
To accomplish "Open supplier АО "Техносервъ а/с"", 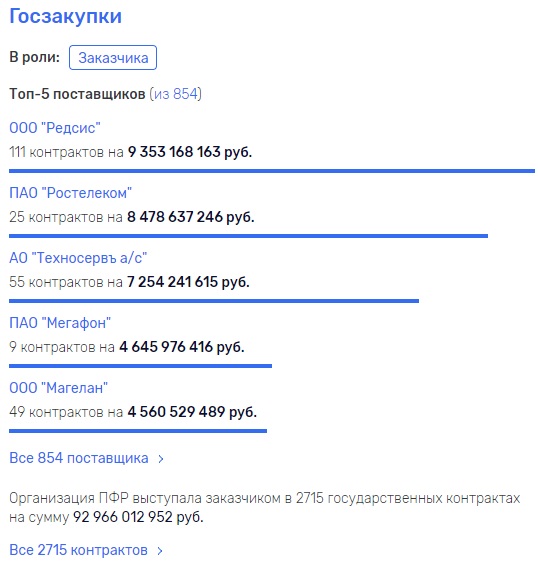I will click(x=78, y=258).
